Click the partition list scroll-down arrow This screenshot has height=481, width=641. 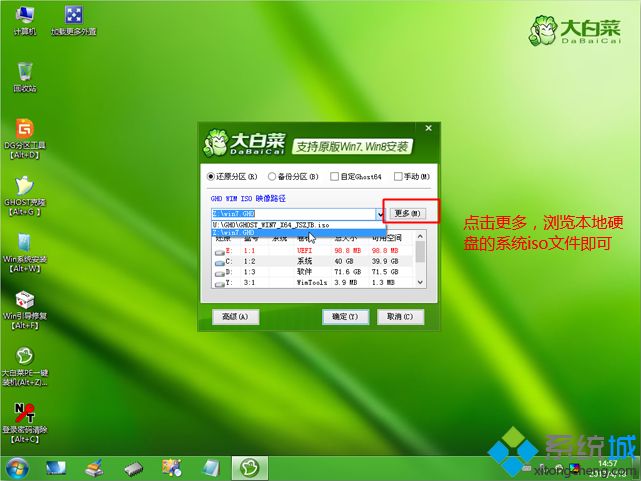420,282
